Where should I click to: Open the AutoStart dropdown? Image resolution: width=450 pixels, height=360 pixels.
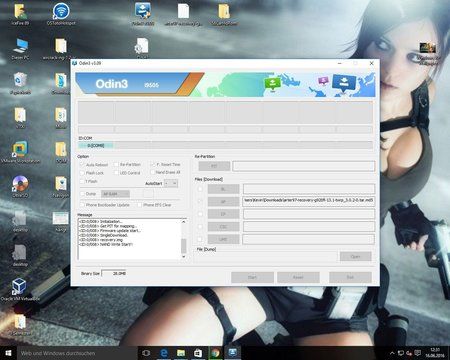click(171, 183)
